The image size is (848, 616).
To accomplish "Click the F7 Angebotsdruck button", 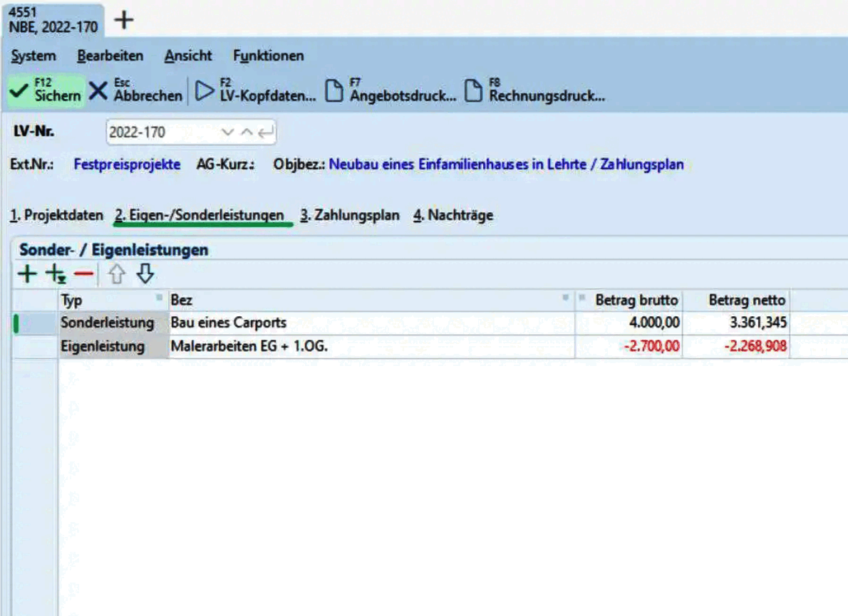I will (391, 90).
